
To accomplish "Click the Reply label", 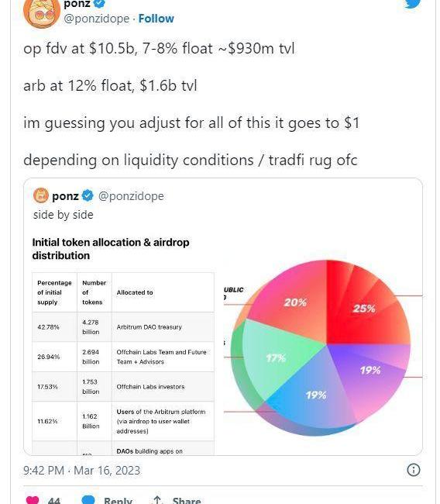I will 118,500.
